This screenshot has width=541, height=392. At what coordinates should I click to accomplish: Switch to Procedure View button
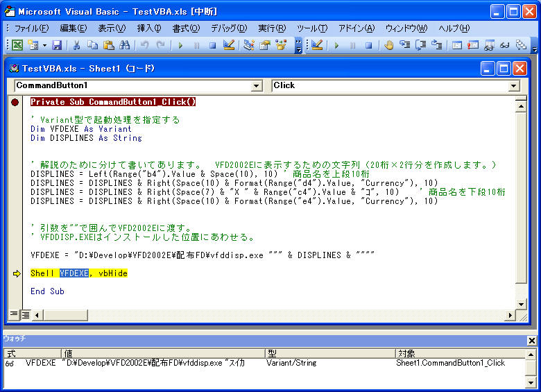pos(14,314)
